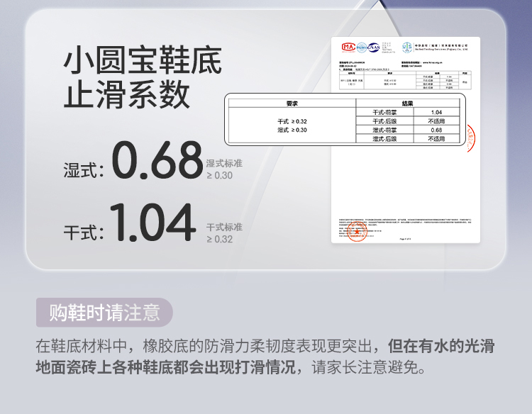Select the heading 止滑系数
532x414 pixels.
click(126, 94)
